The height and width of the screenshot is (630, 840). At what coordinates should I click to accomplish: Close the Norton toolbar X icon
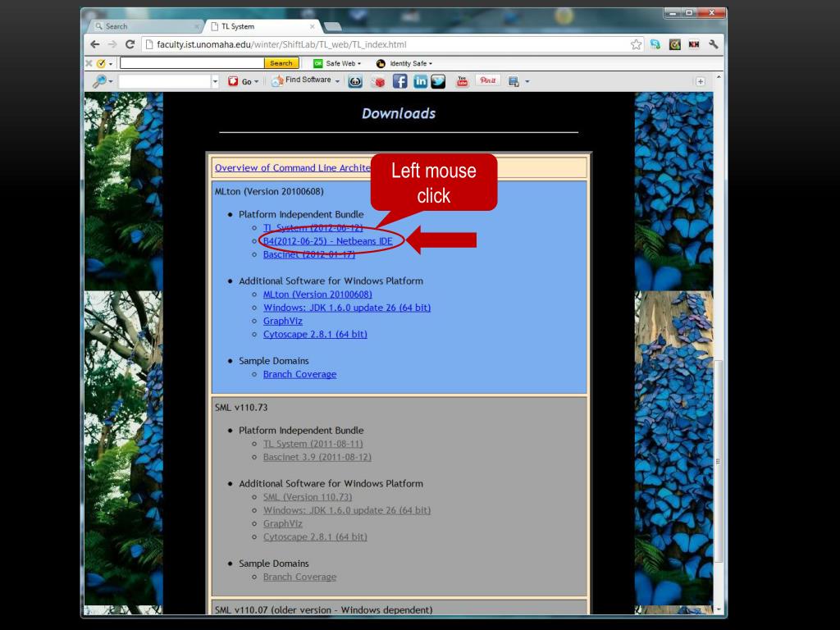click(89, 63)
